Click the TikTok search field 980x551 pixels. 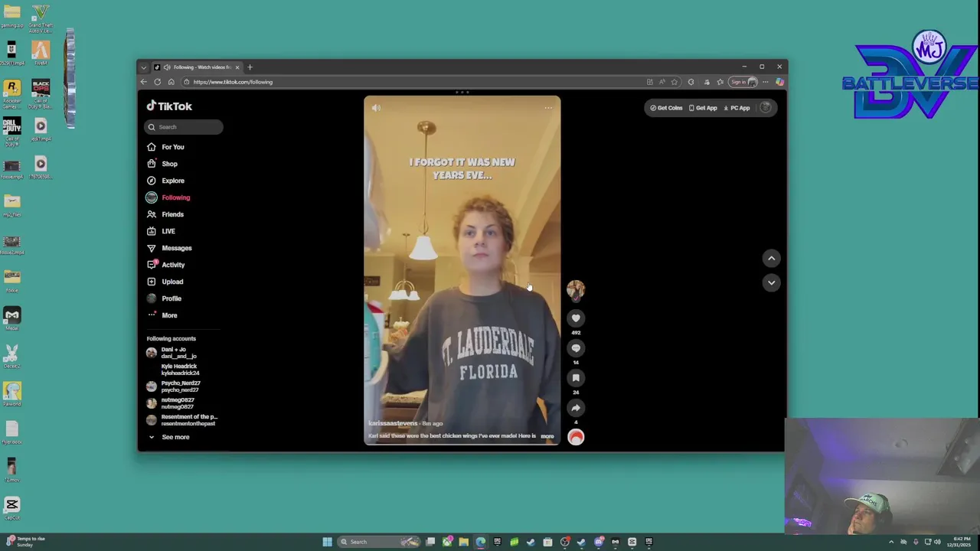pos(184,127)
